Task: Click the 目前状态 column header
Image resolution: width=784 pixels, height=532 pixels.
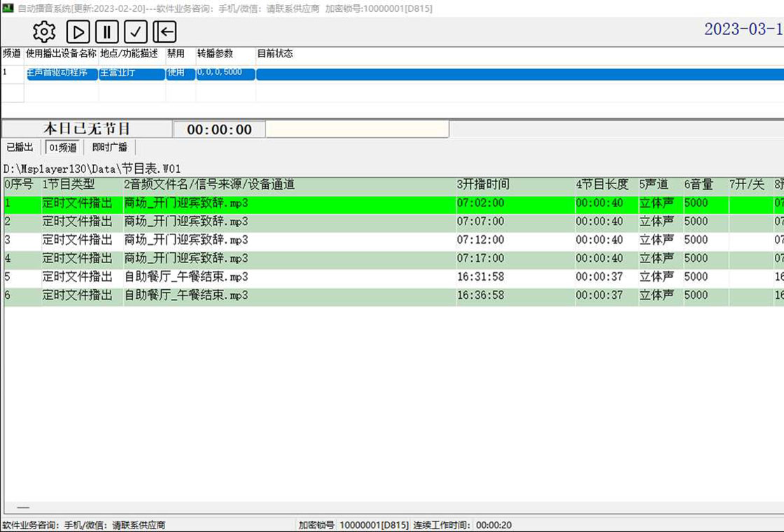Action: click(x=275, y=53)
